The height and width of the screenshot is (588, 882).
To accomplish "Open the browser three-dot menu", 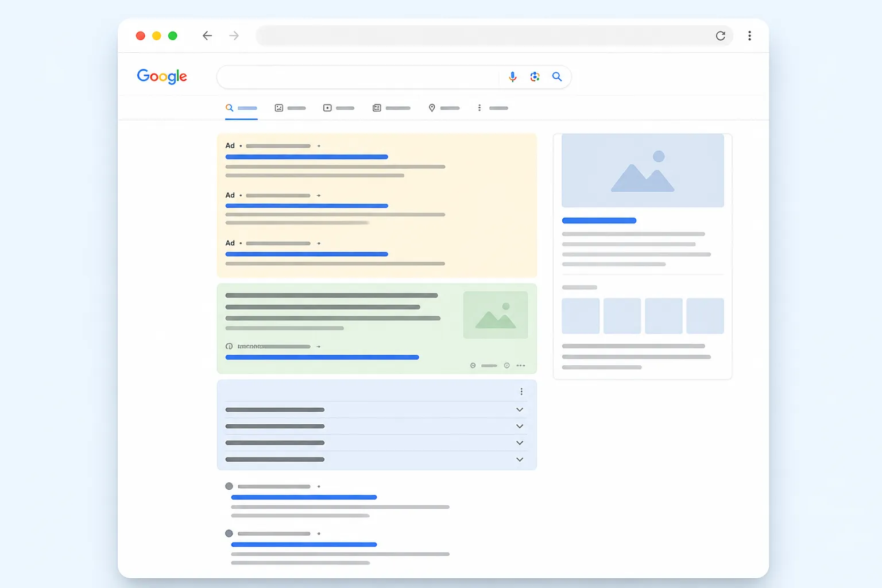I will (749, 36).
